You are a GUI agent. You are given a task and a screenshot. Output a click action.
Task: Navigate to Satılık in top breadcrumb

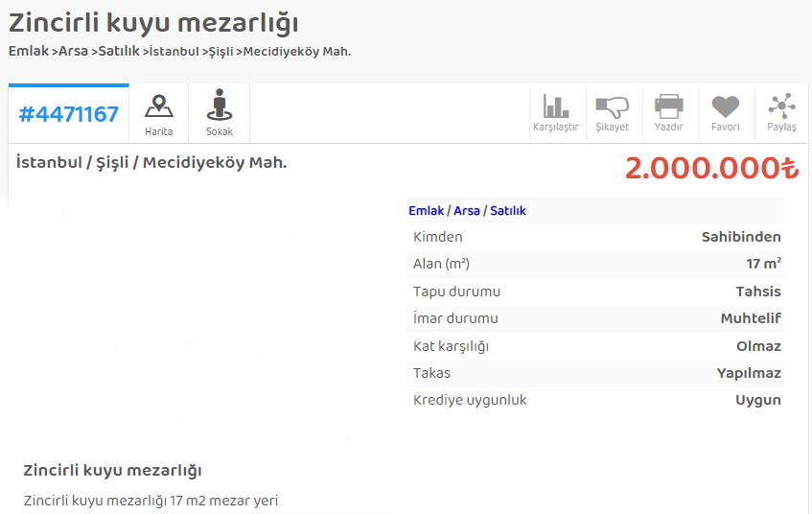point(119,51)
